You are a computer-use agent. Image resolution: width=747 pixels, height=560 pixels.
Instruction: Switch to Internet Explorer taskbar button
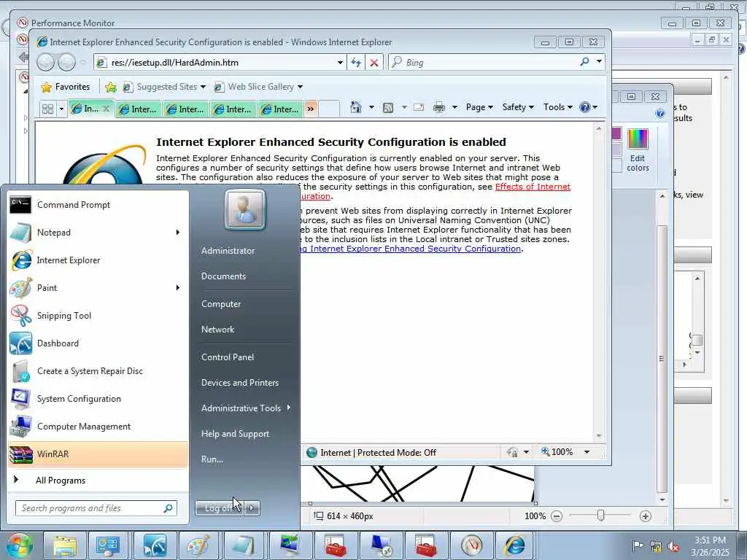coord(515,545)
